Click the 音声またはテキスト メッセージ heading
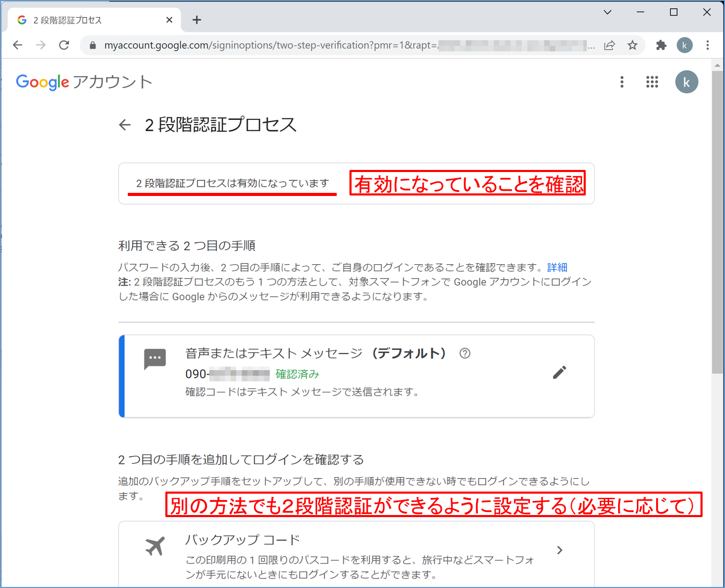725x588 pixels. pos(274,353)
